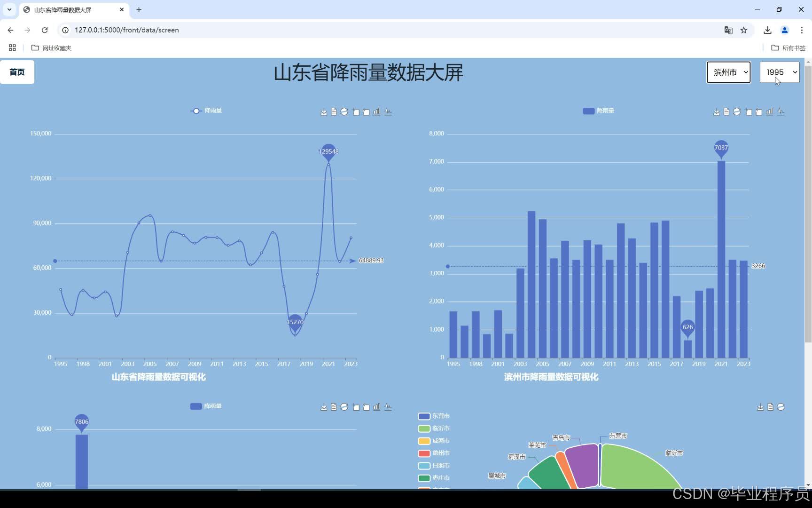The width and height of the screenshot is (812, 508).
Task: Reset area zoom on Shandong line chart
Action: (366, 111)
